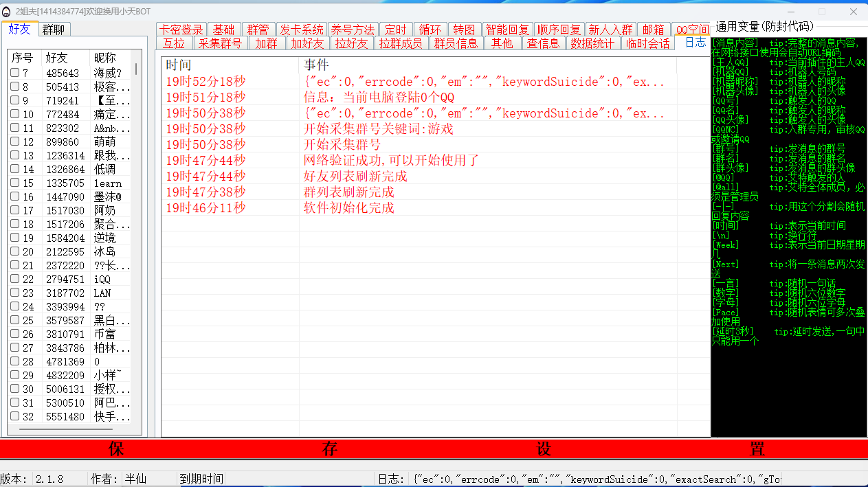Screen dimensions: 868x487
Task: Check the box next to friend 1326864
Action: coord(15,169)
